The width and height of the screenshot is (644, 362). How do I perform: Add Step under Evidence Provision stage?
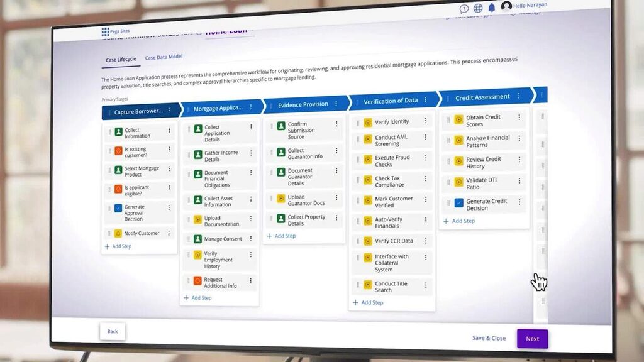[x=281, y=236]
